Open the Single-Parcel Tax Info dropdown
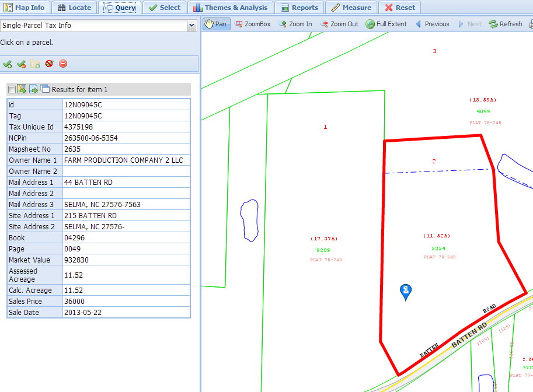533x392 pixels. coord(191,26)
